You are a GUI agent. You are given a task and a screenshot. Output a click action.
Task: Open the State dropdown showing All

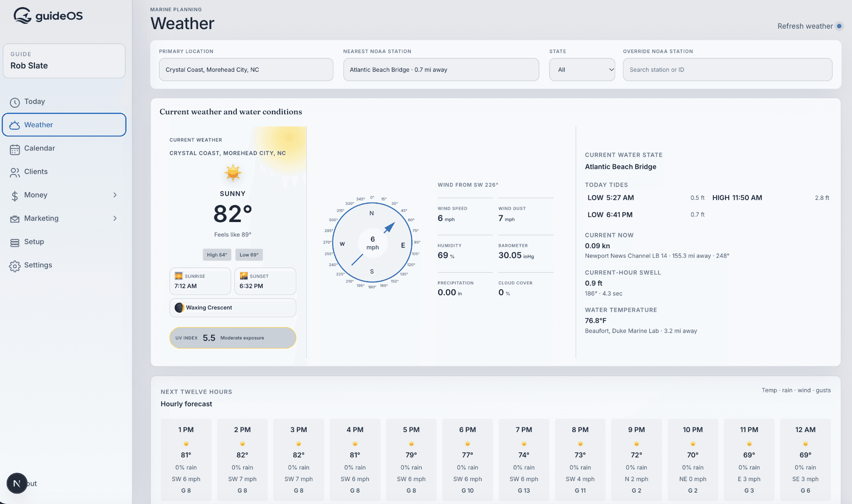[x=582, y=69]
